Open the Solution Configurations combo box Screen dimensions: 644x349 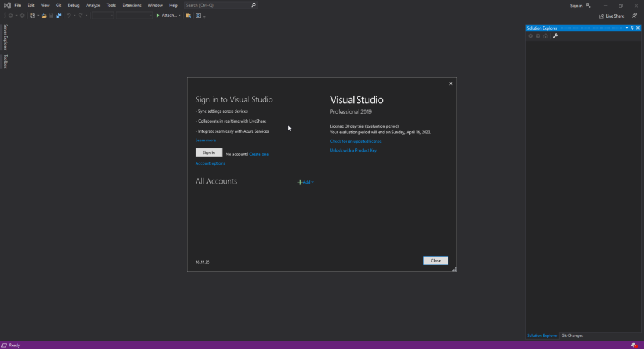103,16
